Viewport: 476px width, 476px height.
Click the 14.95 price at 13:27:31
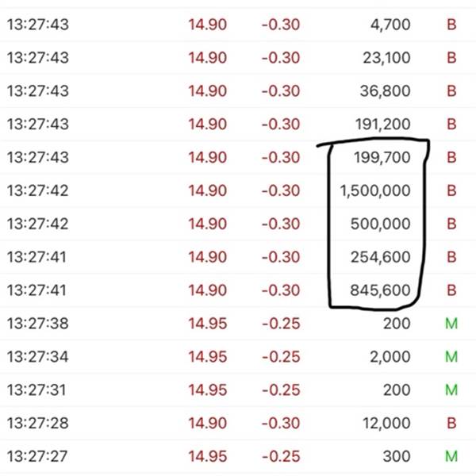(x=207, y=390)
